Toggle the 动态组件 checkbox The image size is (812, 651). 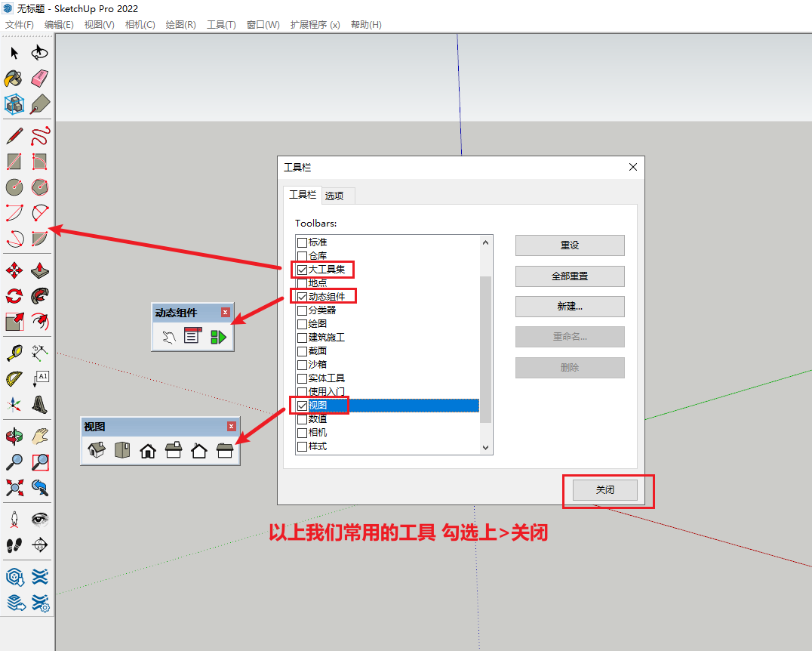pyautogui.click(x=302, y=297)
